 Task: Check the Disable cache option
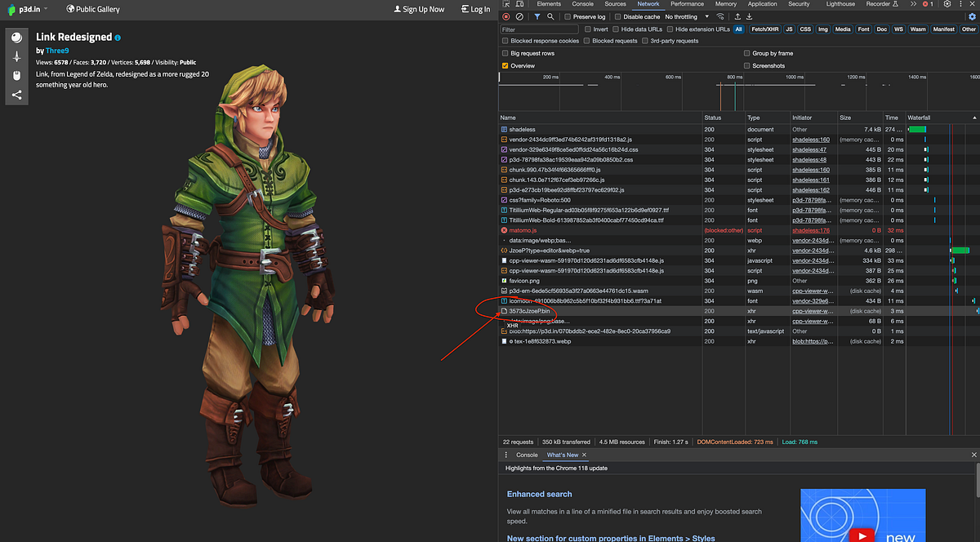(617, 16)
